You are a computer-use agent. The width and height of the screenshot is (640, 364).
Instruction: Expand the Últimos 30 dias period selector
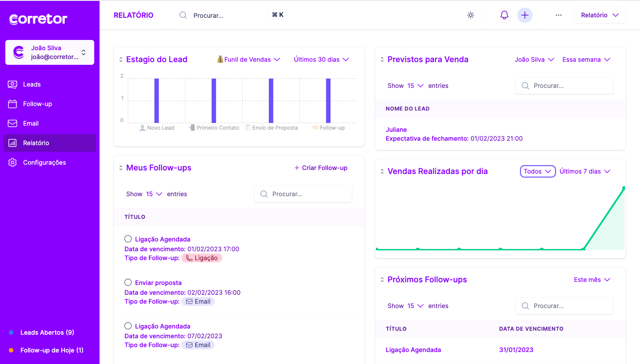pos(321,59)
